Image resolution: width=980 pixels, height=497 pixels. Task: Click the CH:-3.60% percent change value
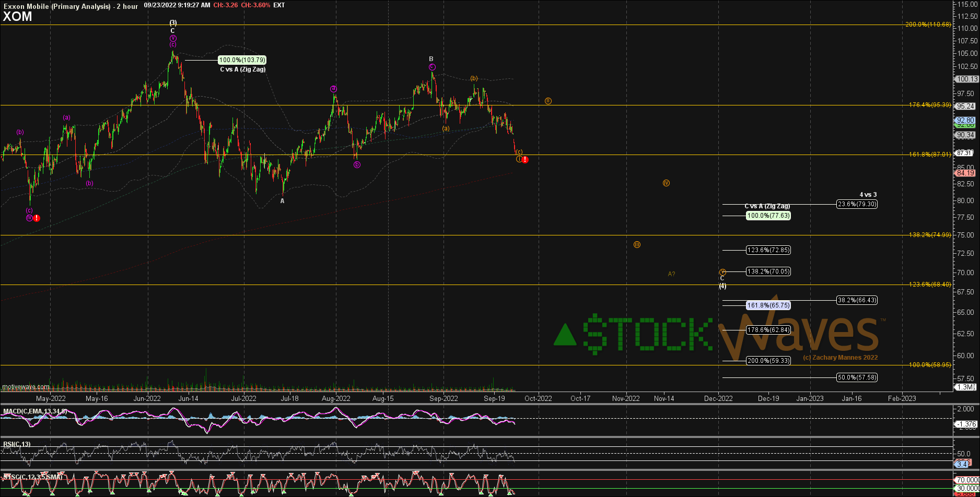coord(255,5)
